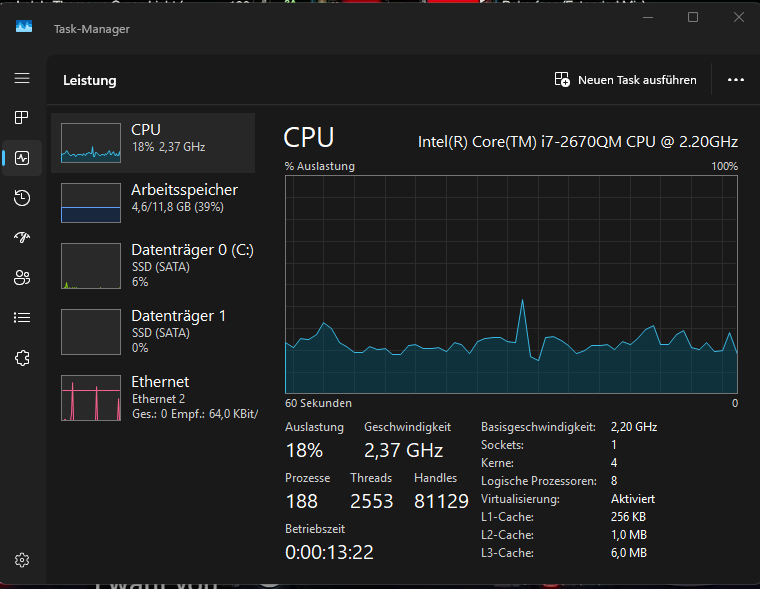Open the App history page icon
This screenshot has width=760, height=589.
22,198
